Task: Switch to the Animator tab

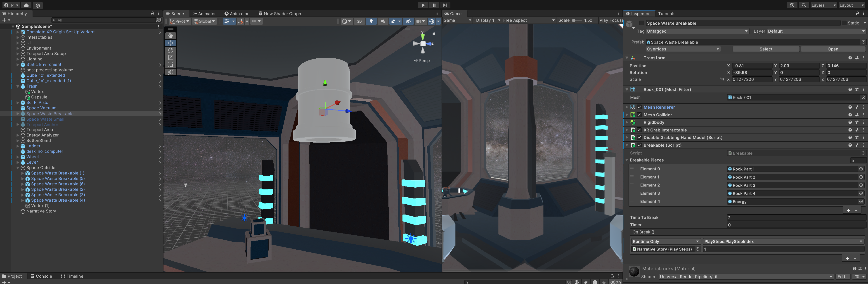Action: [x=204, y=14]
